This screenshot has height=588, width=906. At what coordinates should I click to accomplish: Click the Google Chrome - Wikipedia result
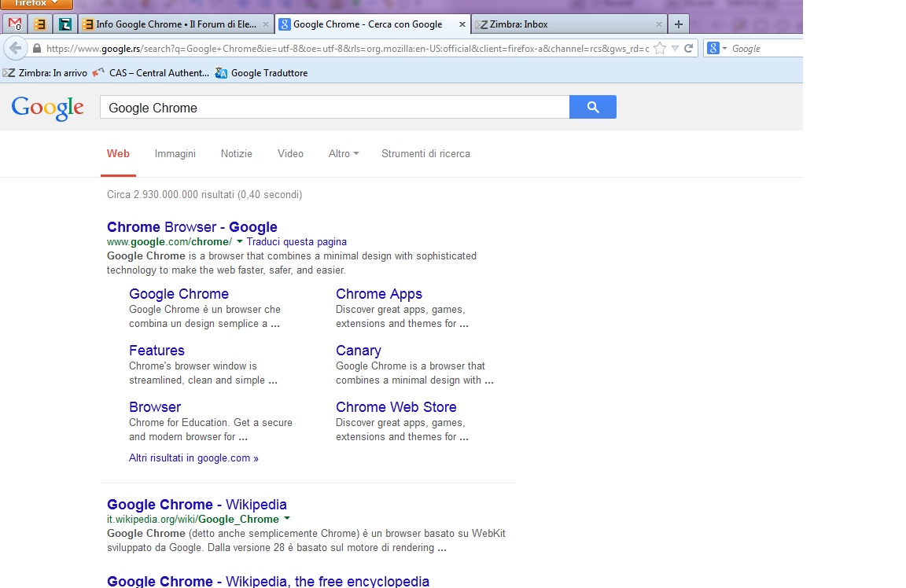[x=197, y=505]
